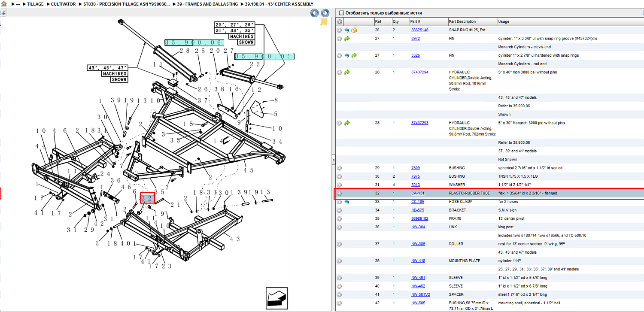Collapse the parts list using the splitter handle
644x312 pixels.
pos(333,160)
